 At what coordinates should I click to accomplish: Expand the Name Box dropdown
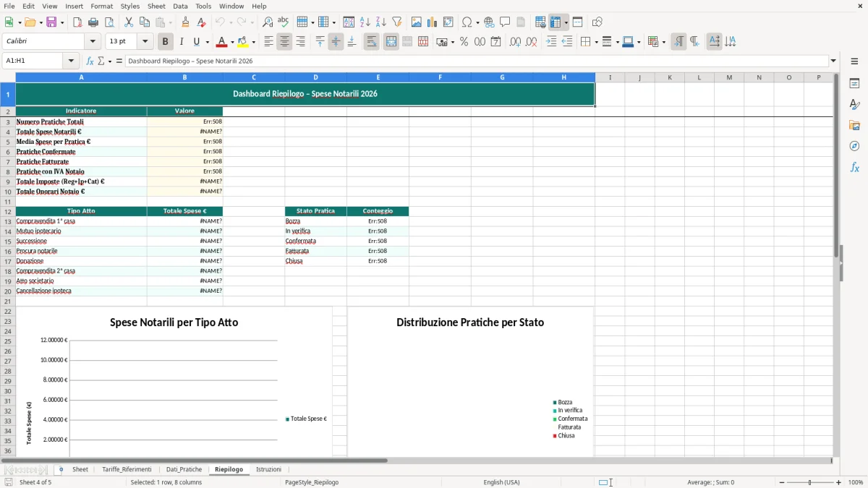click(72, 61)
